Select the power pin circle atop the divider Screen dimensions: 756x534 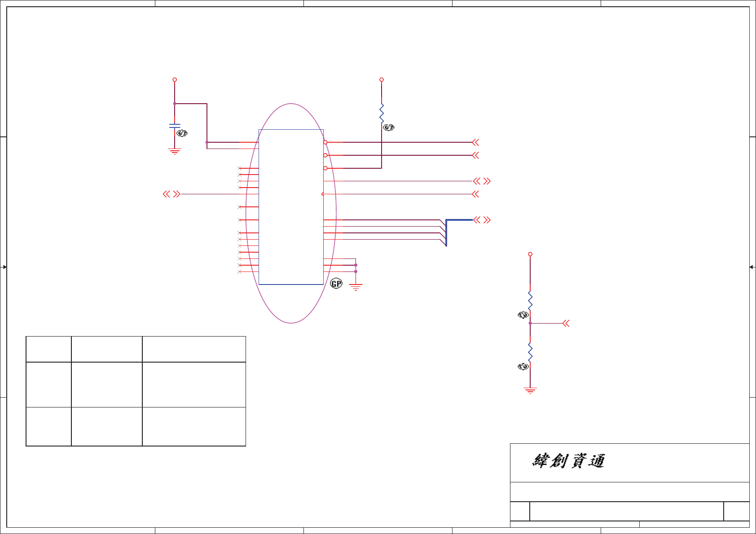pos(530,254)
